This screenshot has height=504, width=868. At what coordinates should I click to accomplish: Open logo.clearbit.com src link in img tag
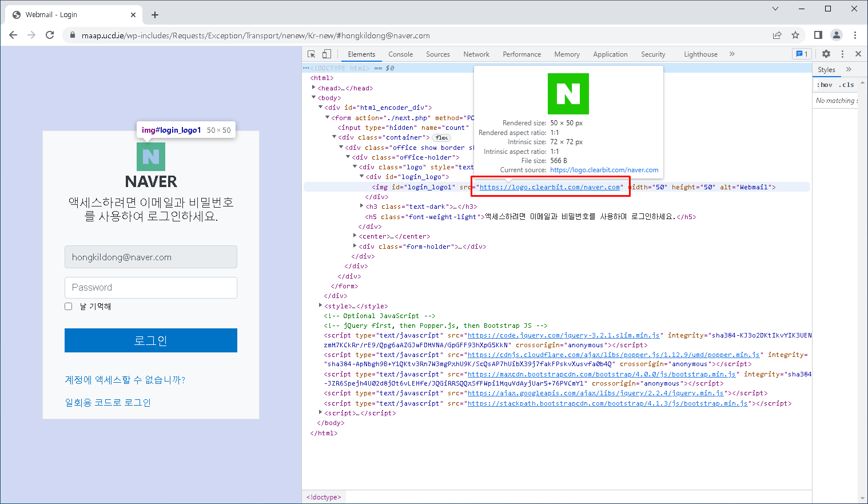click(550, 187)
